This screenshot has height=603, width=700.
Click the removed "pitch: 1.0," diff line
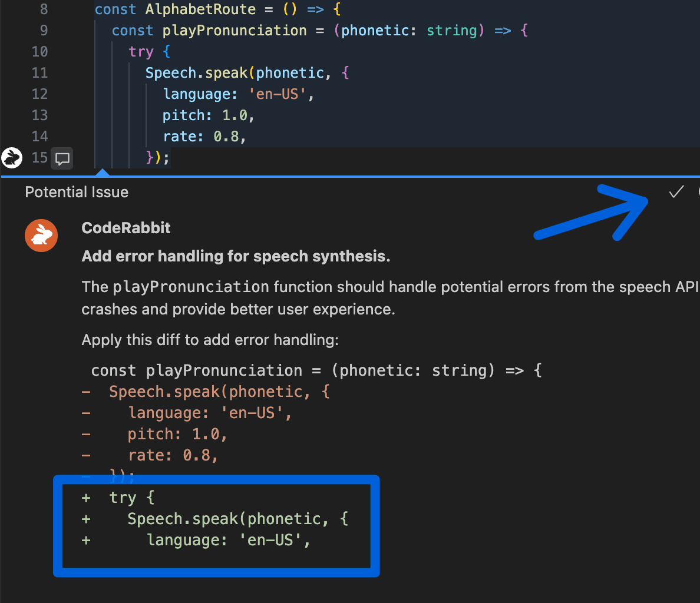pyautogui.click(x=177, y=434)
